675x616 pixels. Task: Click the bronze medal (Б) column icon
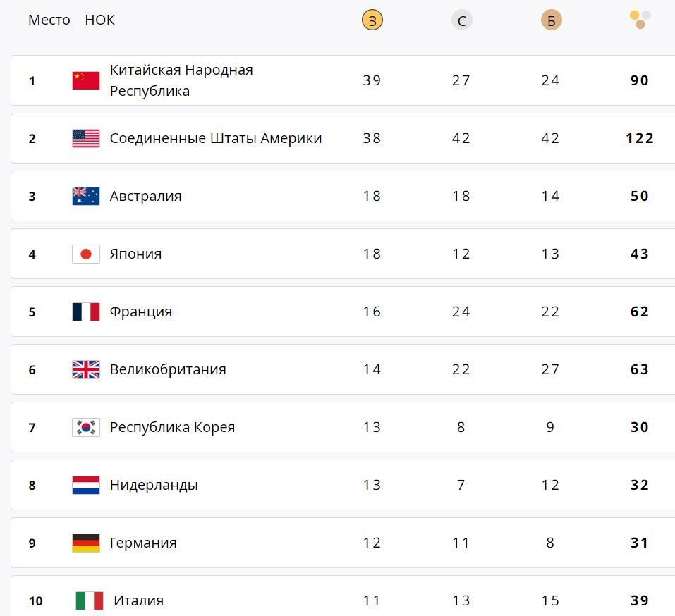(551, 20)
